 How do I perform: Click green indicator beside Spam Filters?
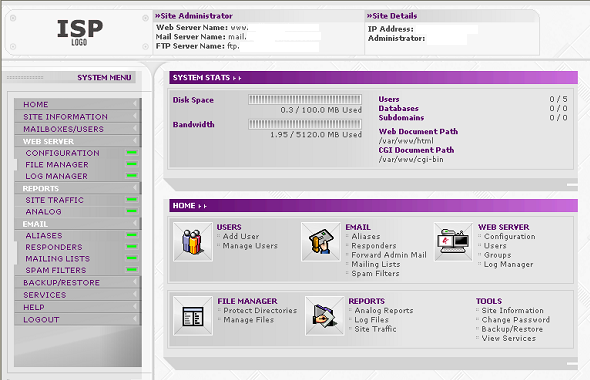132,269
